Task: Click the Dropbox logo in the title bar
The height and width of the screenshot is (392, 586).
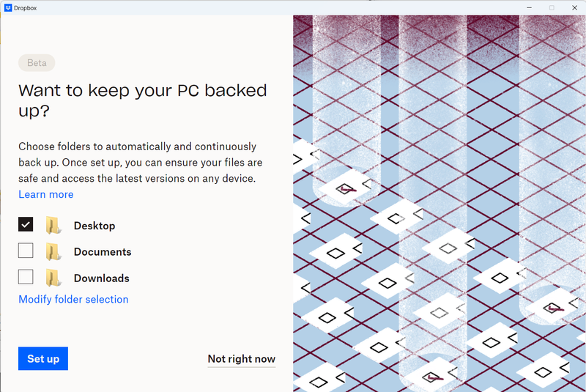Action: point(8,7)
